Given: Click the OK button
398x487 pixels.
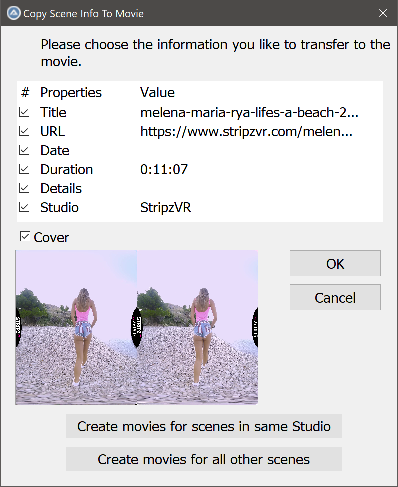Looking at the screenshot, I should (335, 263).
